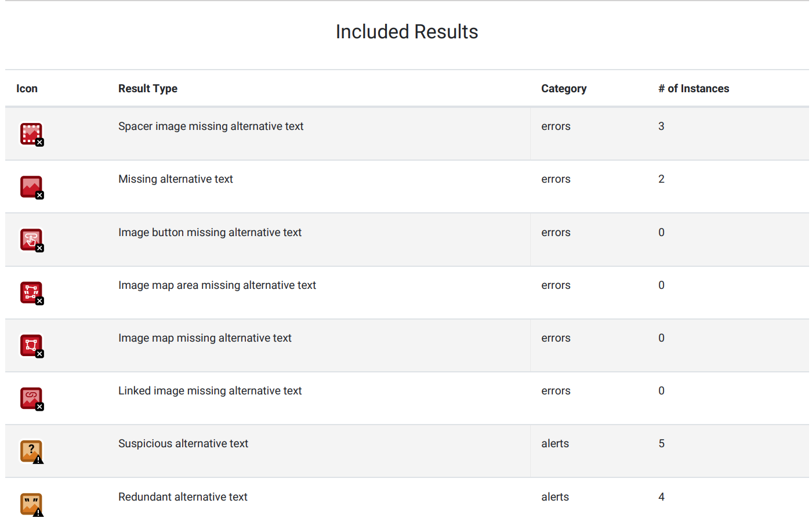Select the Category column header
Viewport: 812px width, 529px height.
(x=564, y=89)
